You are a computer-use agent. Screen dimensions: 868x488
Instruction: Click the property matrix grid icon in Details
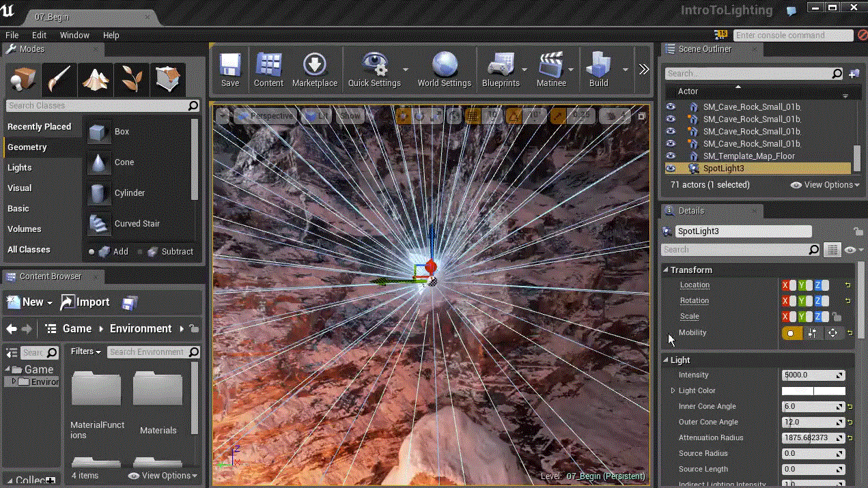coord(832,250)
